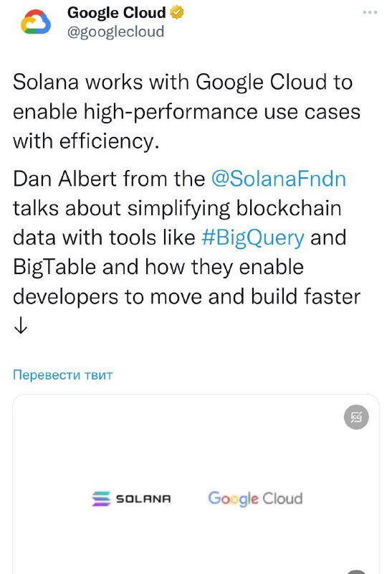The height and width of the screenshot is (574, 392).
Task: Click the word BigTable in the tweet
Action: [x=54, y=267]
